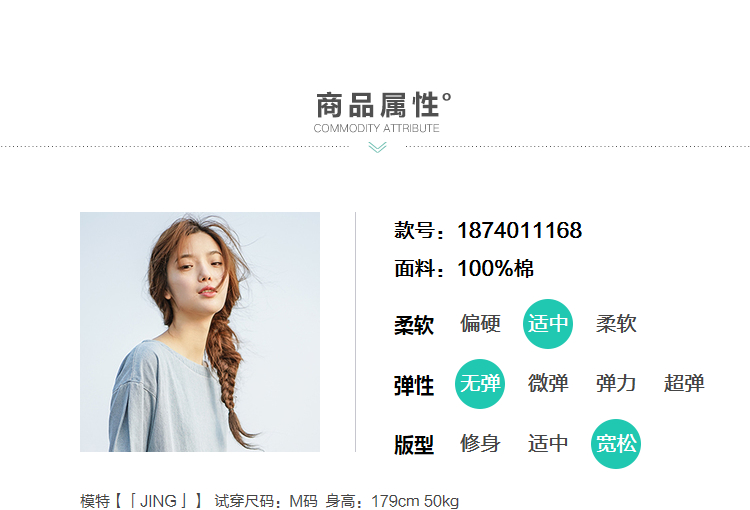Select the 无弹 elasticity circle
The image size is (750, 510).
[x=480, y=384]
